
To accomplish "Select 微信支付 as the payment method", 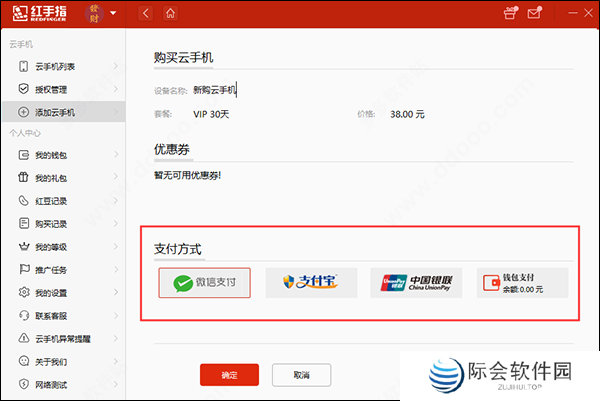I will point(205,283).
